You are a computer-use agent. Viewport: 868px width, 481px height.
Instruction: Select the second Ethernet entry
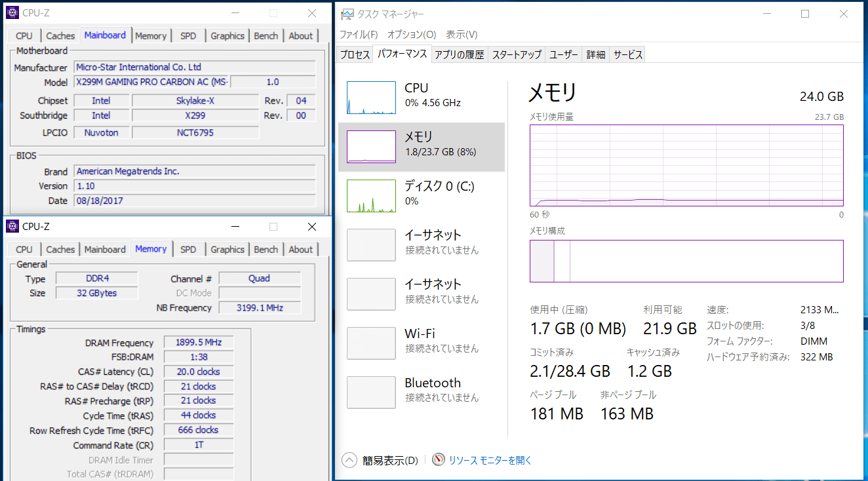tap(422, 294)
